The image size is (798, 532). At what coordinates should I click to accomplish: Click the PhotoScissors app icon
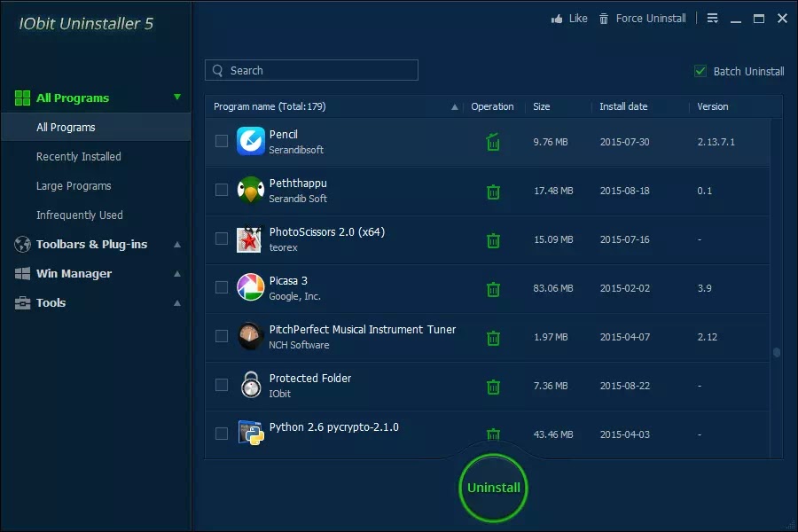click(x=250, y=239)
